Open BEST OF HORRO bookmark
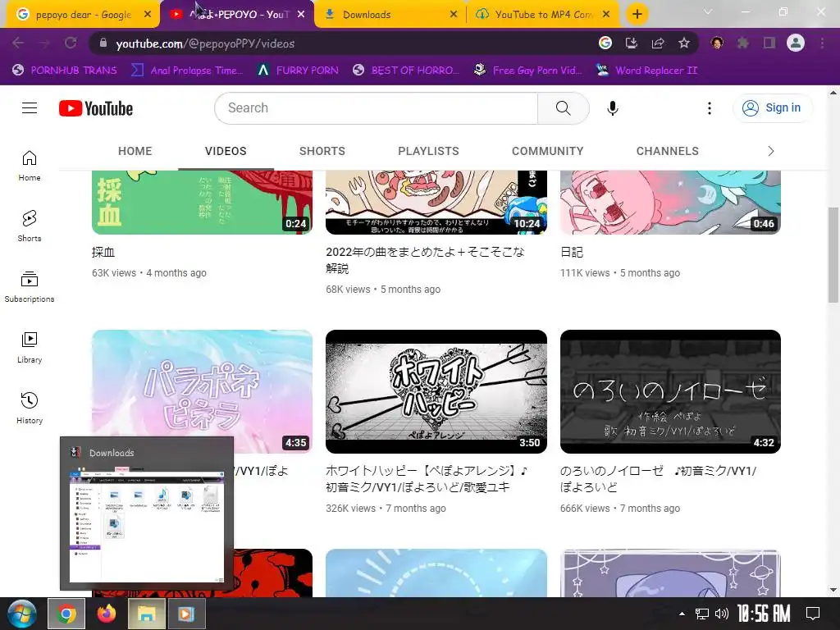 click(x=407, y=71)
